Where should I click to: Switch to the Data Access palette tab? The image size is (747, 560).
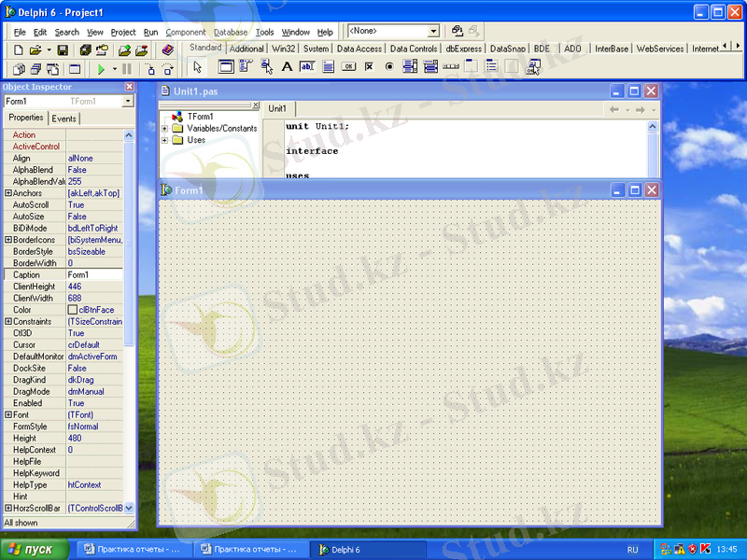(x=359, y=49)
